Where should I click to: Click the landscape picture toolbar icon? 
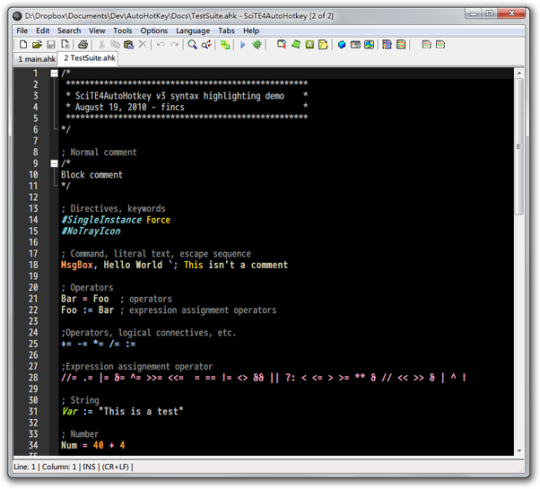(x=369, y=44)
